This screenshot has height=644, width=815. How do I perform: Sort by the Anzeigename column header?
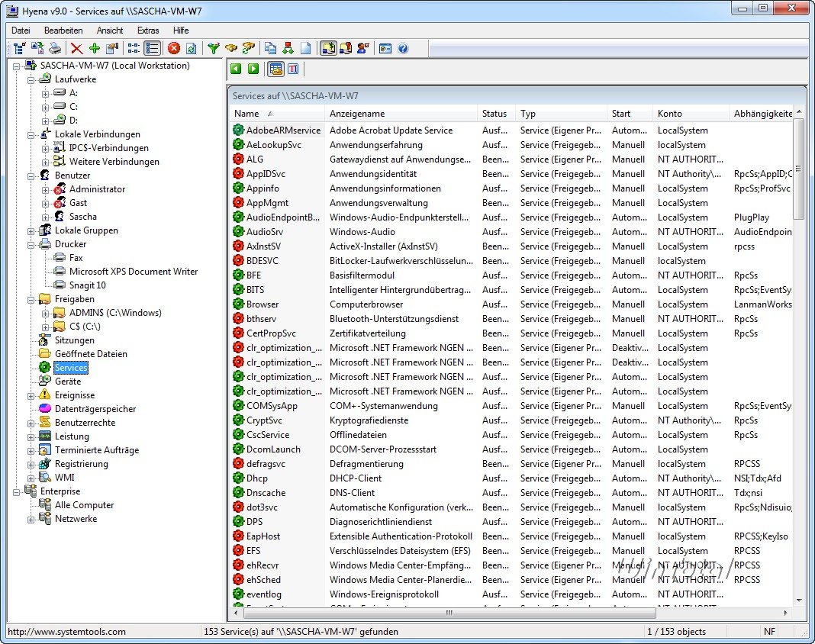coord(357,114)
